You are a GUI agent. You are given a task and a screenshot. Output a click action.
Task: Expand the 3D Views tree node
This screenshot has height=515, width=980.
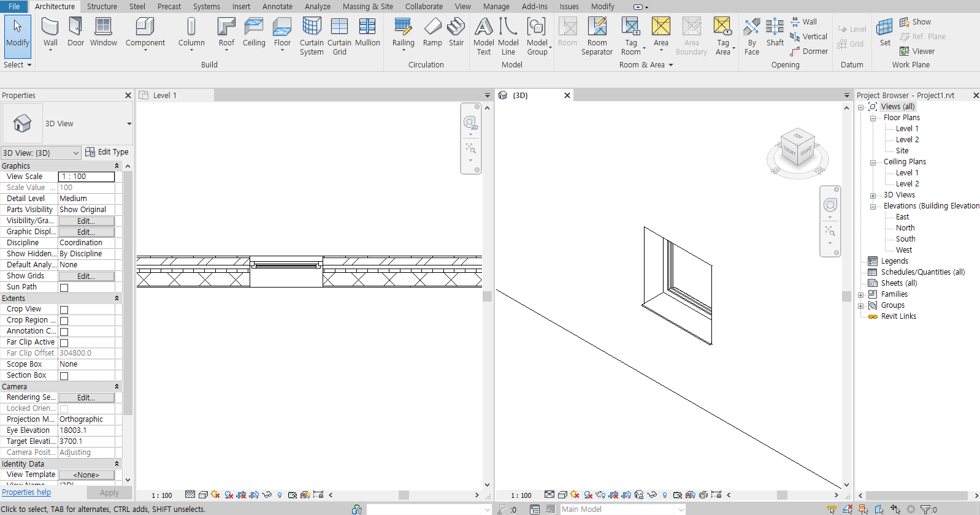(x=873, y=196)
